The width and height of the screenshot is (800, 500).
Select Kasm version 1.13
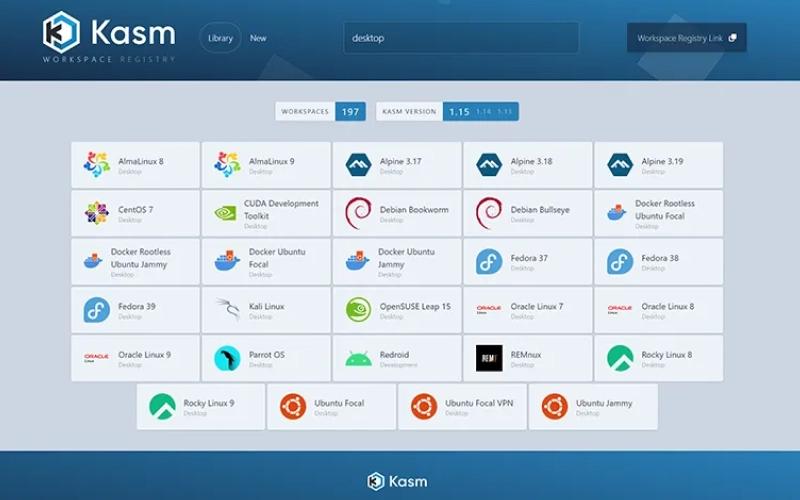click(505, 111)
